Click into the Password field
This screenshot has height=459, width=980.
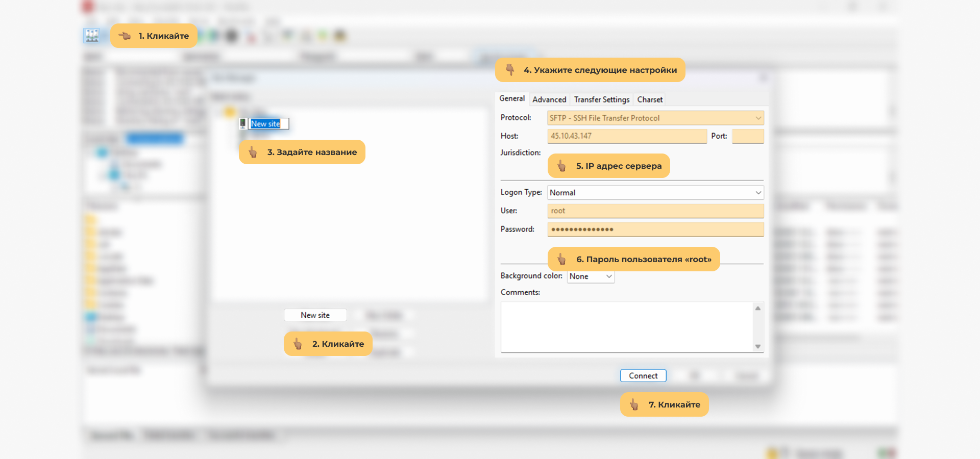point(655,229)
